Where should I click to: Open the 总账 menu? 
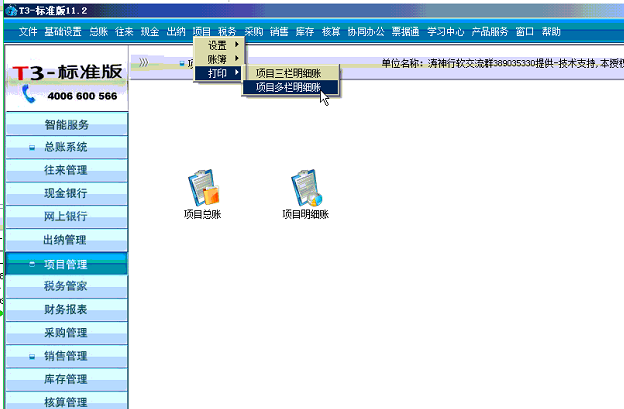point(99,31)
